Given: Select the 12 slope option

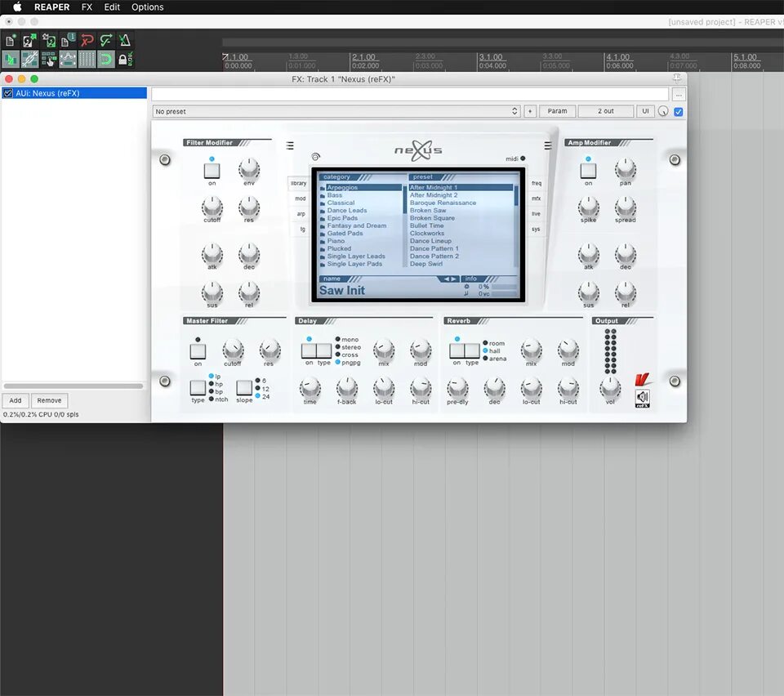Looking at the screenshot, I should point(262,389).
